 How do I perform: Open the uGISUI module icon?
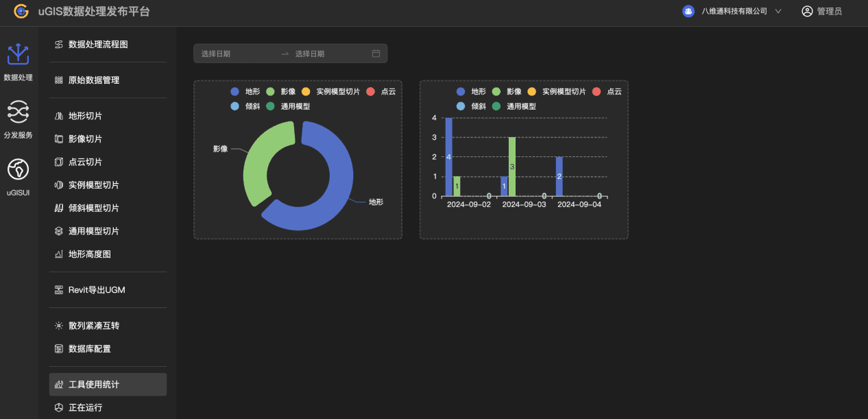click(x=18, y=169)
